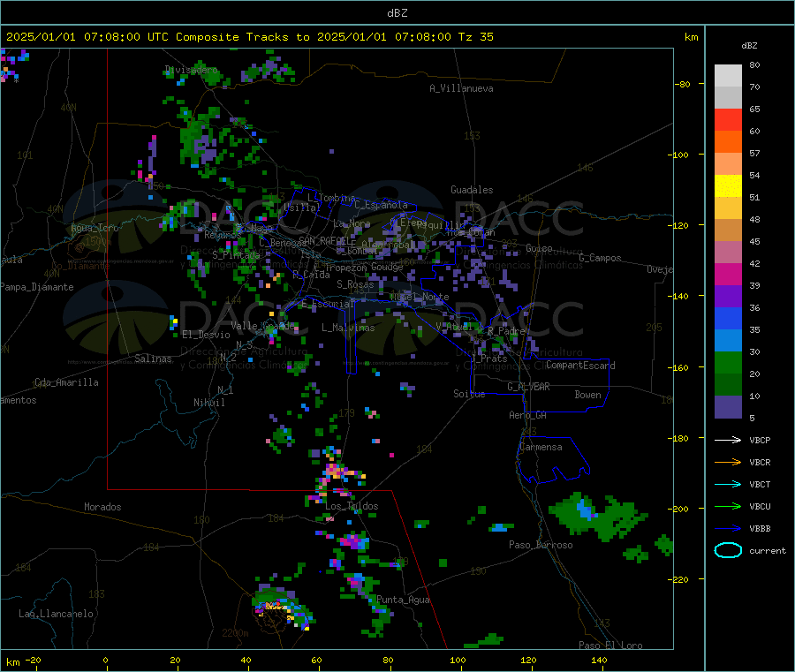Click the 'Paso_Barroso' map label
Viewport: 795px width, 672px height.
click(541, 545)
